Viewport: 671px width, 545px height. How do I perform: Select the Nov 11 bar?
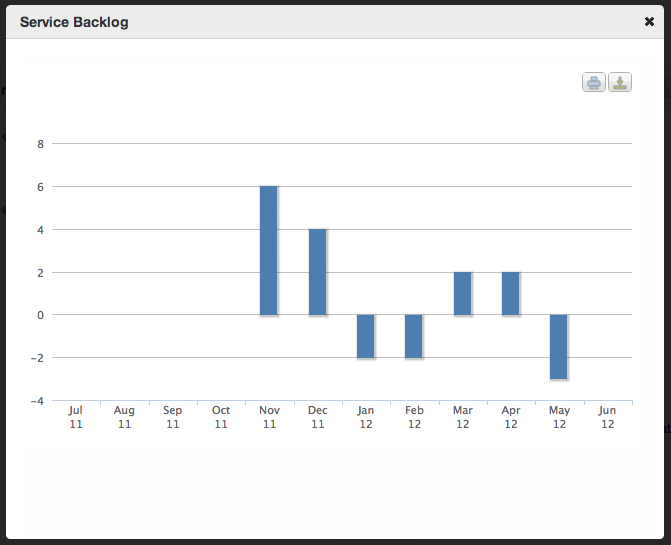tap(268, 250)
